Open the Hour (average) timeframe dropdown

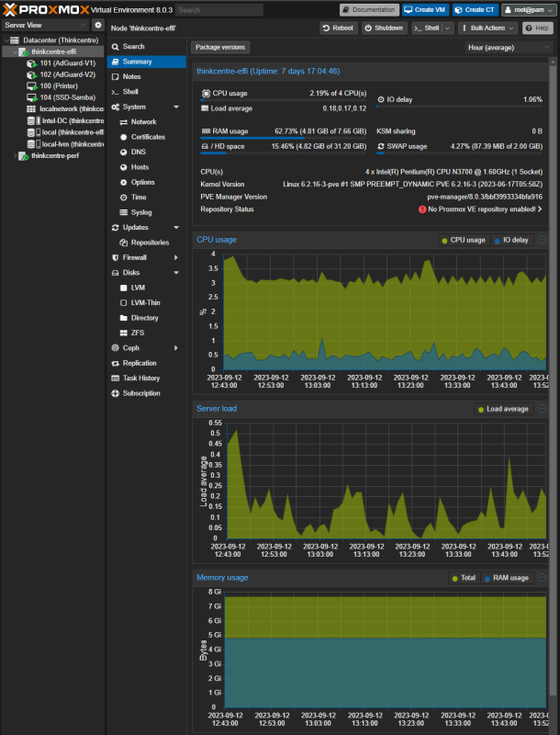508,48
